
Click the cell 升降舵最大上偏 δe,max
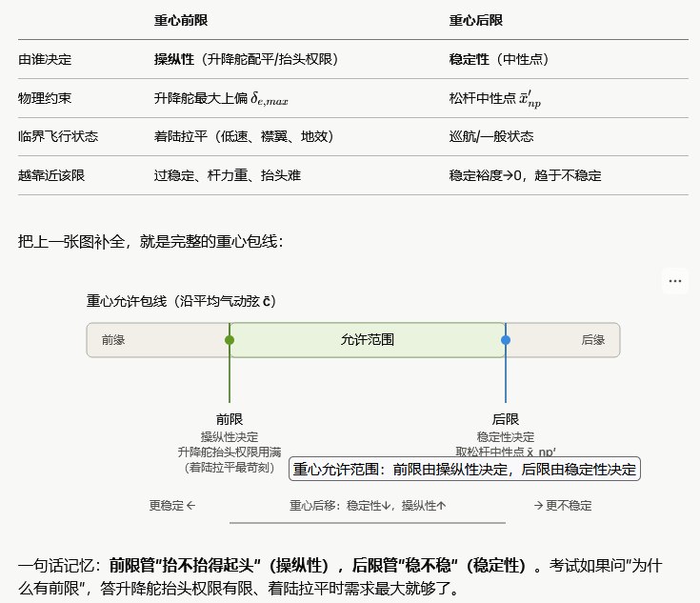[x=221, y=98]
